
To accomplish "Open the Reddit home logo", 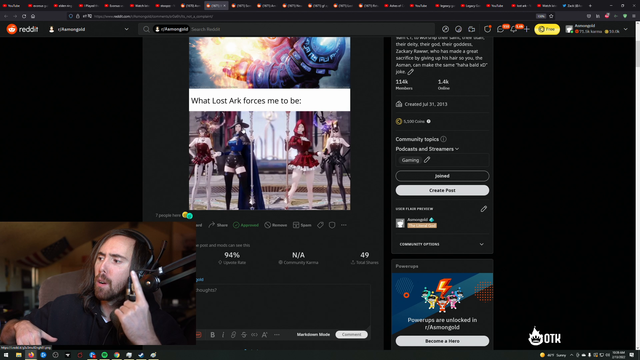I will [22, 29].
